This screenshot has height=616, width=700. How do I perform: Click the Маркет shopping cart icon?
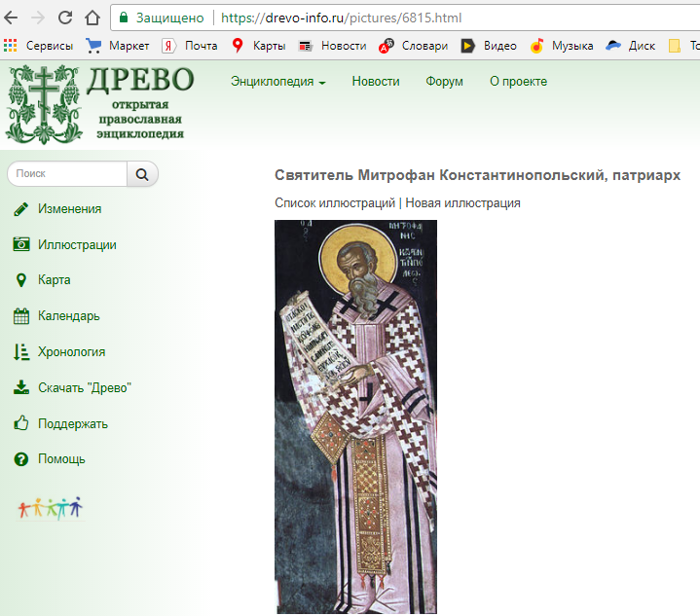click(x=93, y=46)
